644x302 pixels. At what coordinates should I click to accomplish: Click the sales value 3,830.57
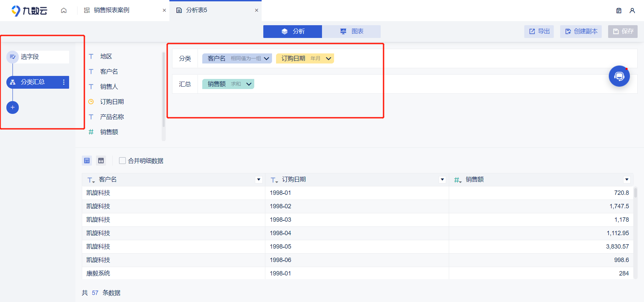tap(617, 247)
